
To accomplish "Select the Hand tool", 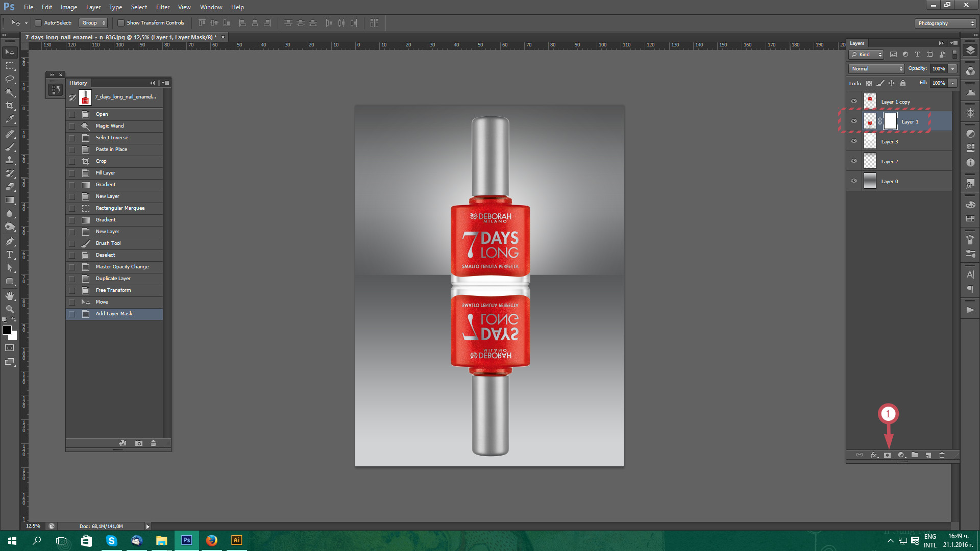I will tap(10, 296).
